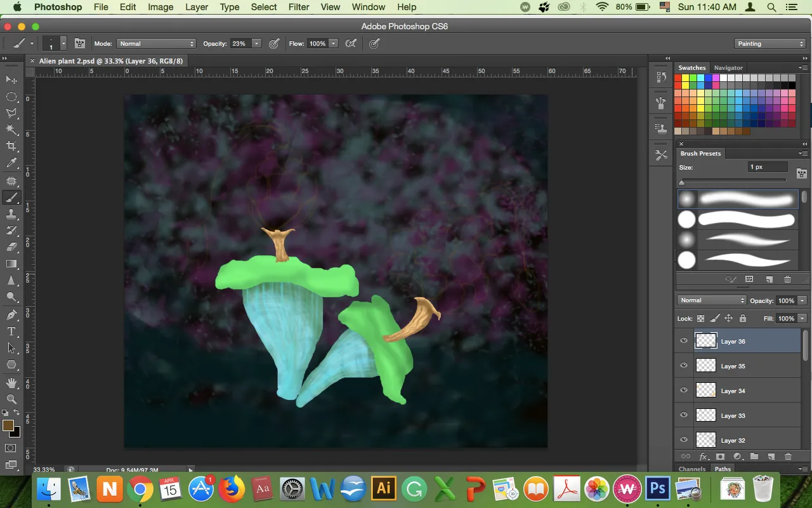This screenshot has width=812, height=508.
Task: Select the Dodge tool
Action: [11, 297]
